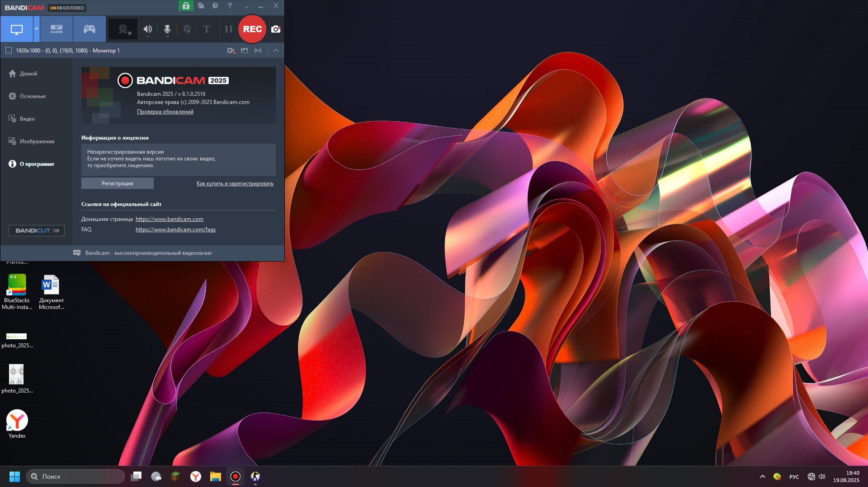Open the bandicam.com/faqs link
Viewport: 868px width, 487px height.
tap(175, 229)
